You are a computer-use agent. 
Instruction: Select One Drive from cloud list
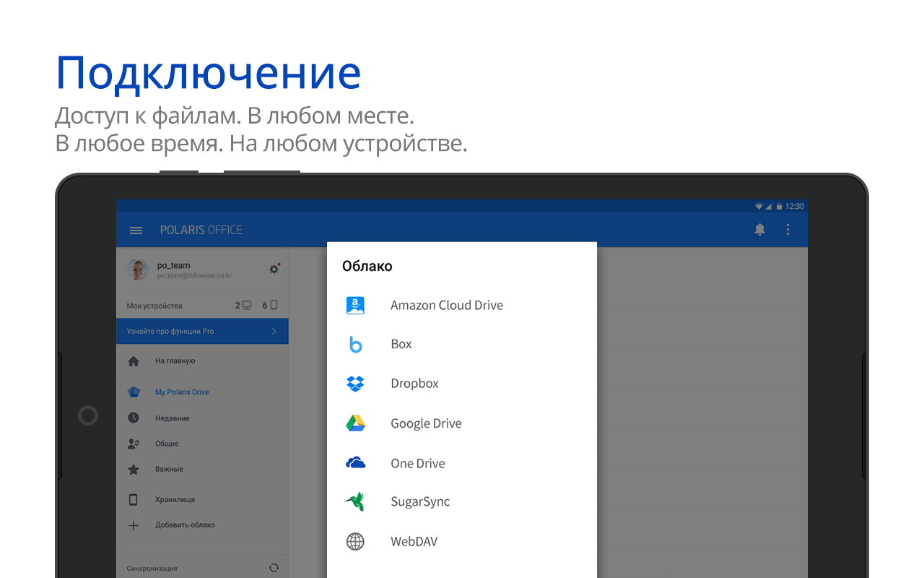[x=417, y=463]
